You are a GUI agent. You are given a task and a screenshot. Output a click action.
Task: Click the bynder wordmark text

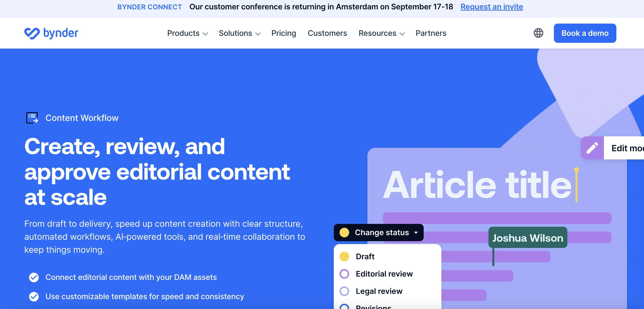point(61,33)
